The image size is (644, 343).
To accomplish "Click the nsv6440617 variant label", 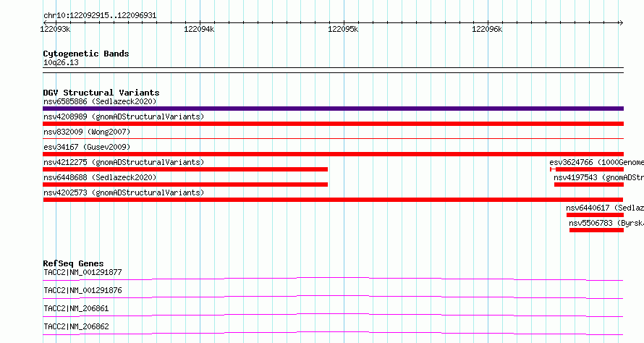I will tap(605, 208).
